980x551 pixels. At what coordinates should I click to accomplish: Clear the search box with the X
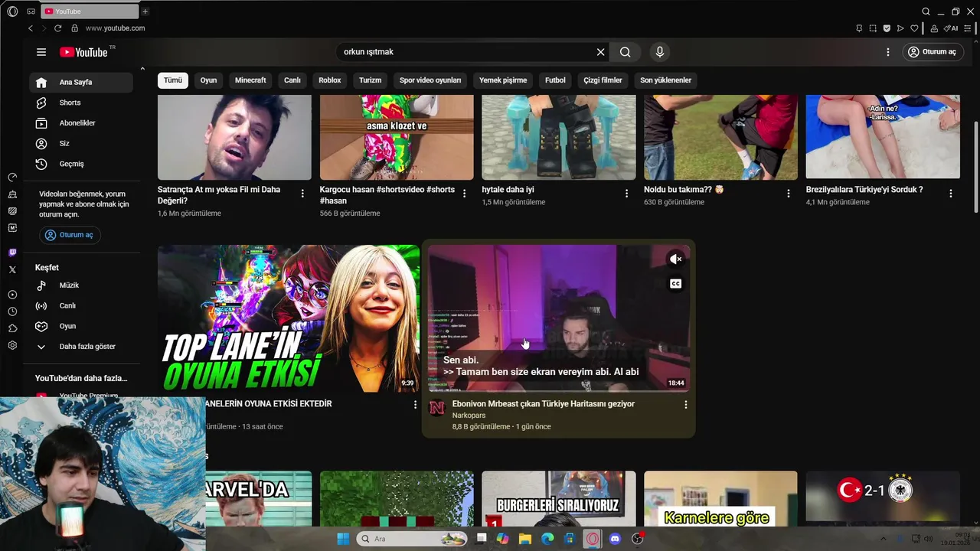coord(601,52)
